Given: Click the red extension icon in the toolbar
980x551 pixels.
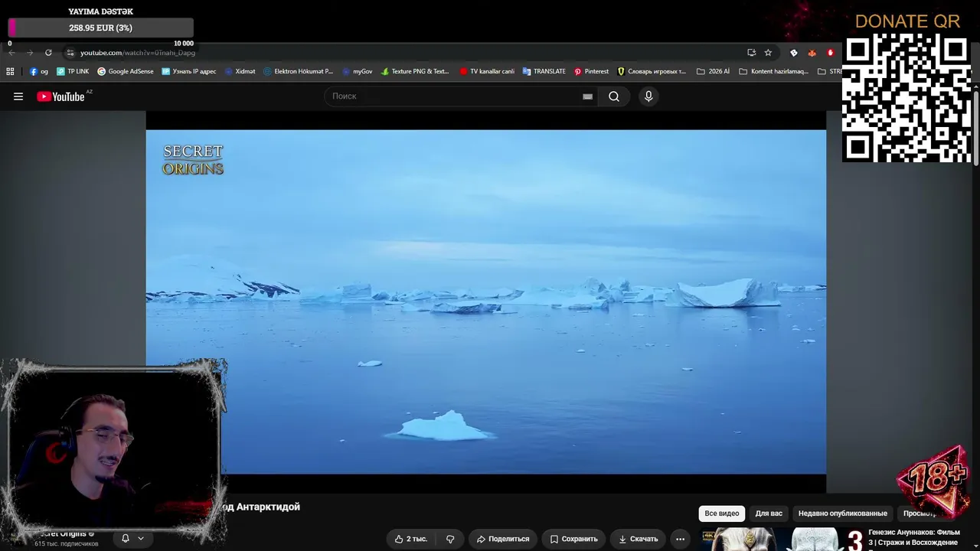Looking at the screenshot, I should [x=831, y=53].
